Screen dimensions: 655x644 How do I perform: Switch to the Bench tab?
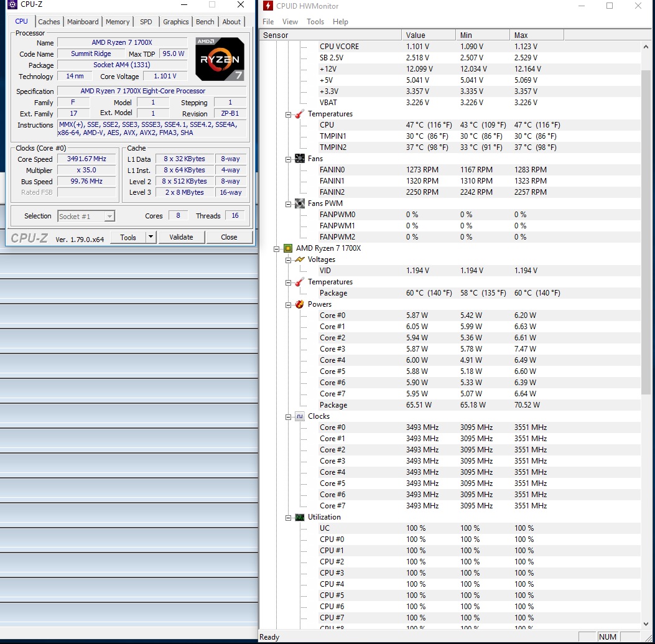205,22
